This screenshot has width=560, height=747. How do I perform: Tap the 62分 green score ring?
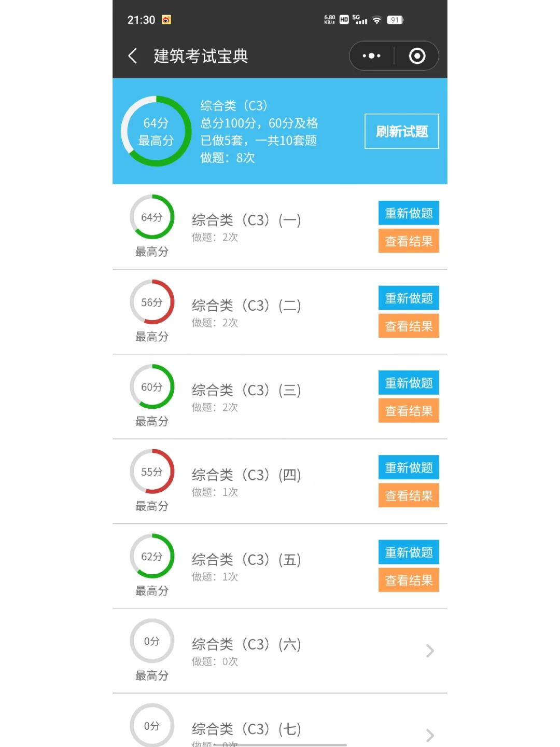[x=152, y=557]
